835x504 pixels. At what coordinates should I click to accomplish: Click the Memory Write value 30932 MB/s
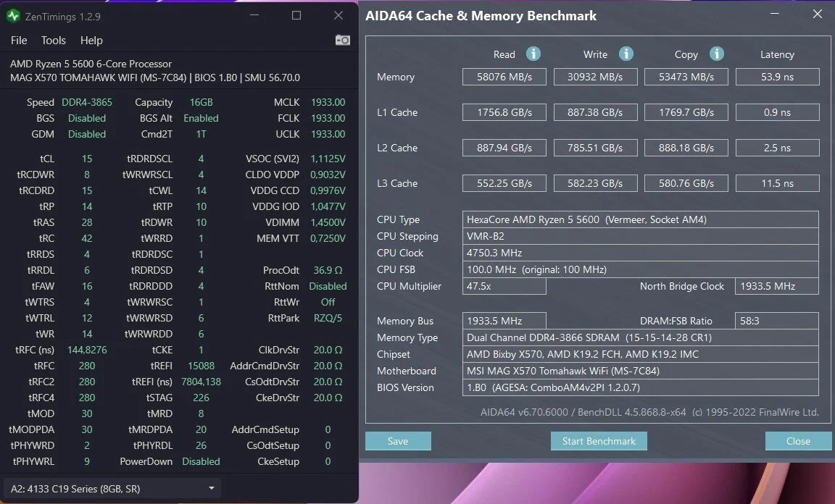(x=595, y=77)
